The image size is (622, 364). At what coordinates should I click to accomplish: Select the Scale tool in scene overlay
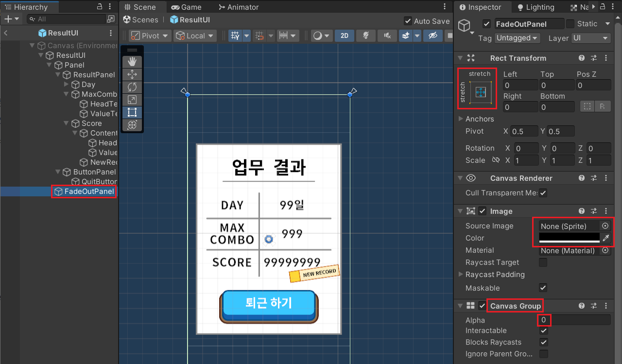pyautogui.click(x=132, y=100)
